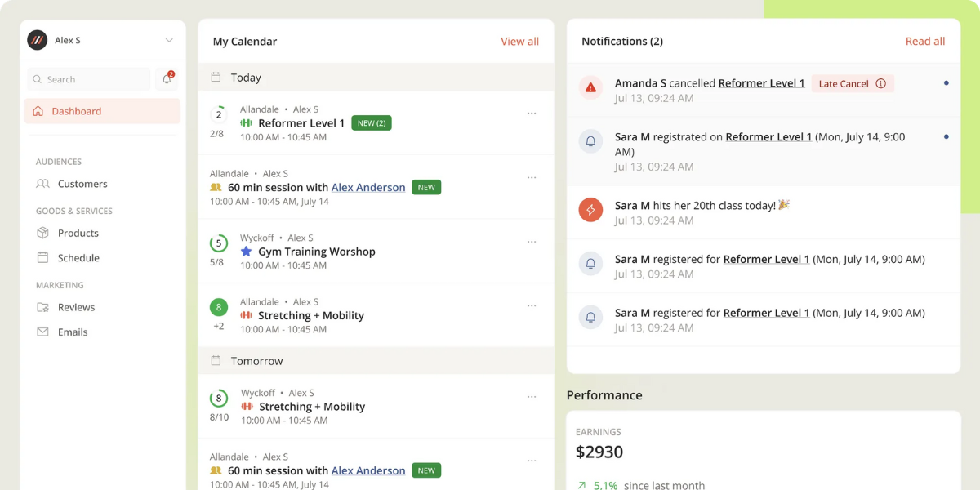Click the Customers icon in the sidebar
The height and width of the screenshot is (490, 980).
point(43,184)
